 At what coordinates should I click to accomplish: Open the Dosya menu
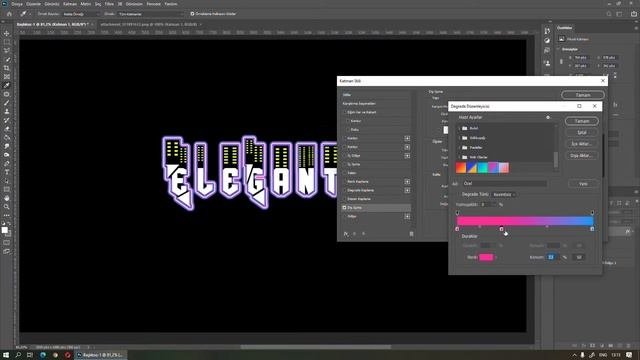[x=17, y=4]
